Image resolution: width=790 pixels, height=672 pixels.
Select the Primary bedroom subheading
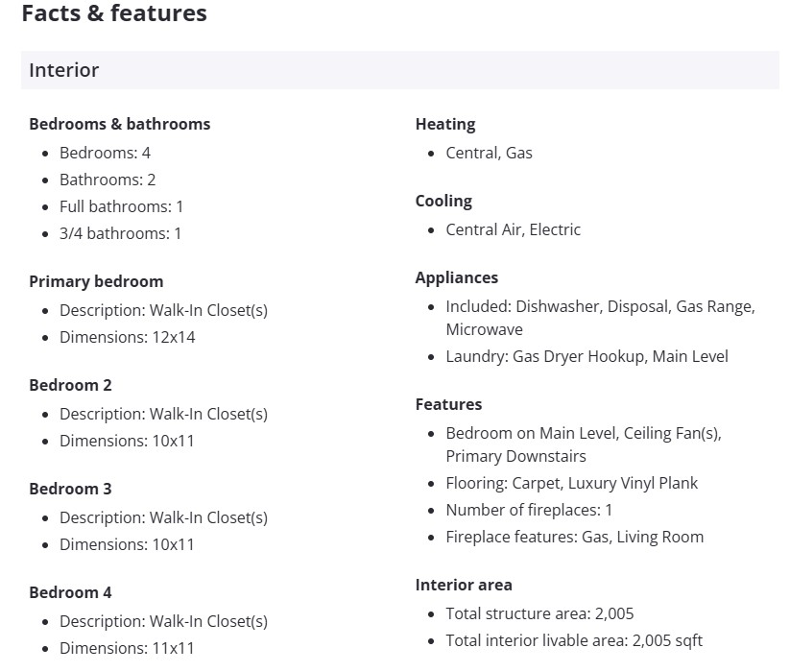tap(96, 281)
